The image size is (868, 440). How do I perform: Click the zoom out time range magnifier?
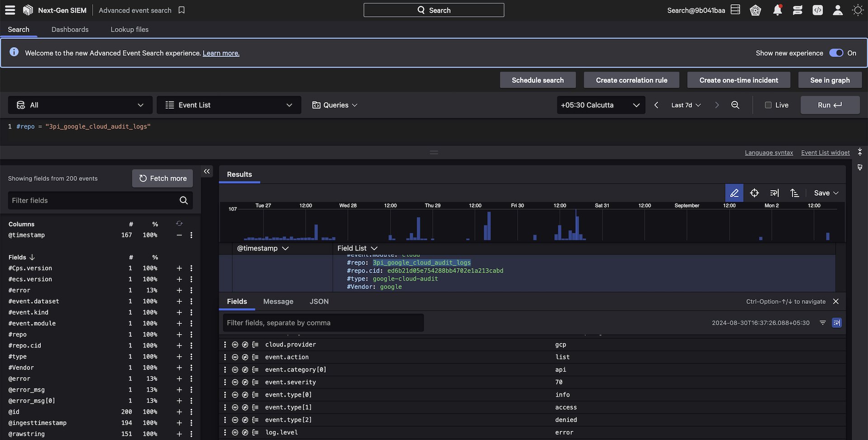tap(735, 105)
